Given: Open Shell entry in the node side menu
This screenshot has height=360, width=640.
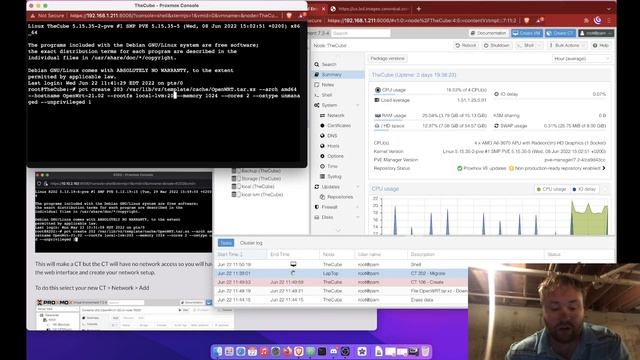Looking at the screenshot, I should click(x=327, y=95).
